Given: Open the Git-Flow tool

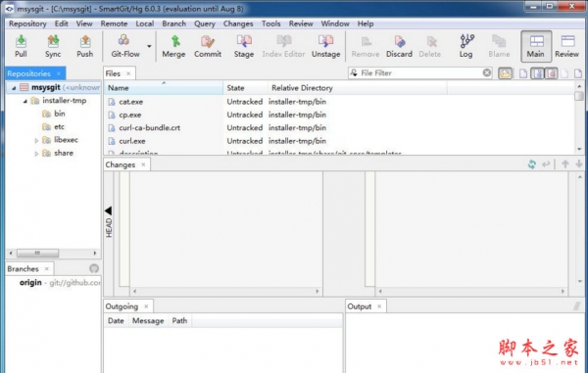Looking at the screenshot, I should tap(124, 46).
